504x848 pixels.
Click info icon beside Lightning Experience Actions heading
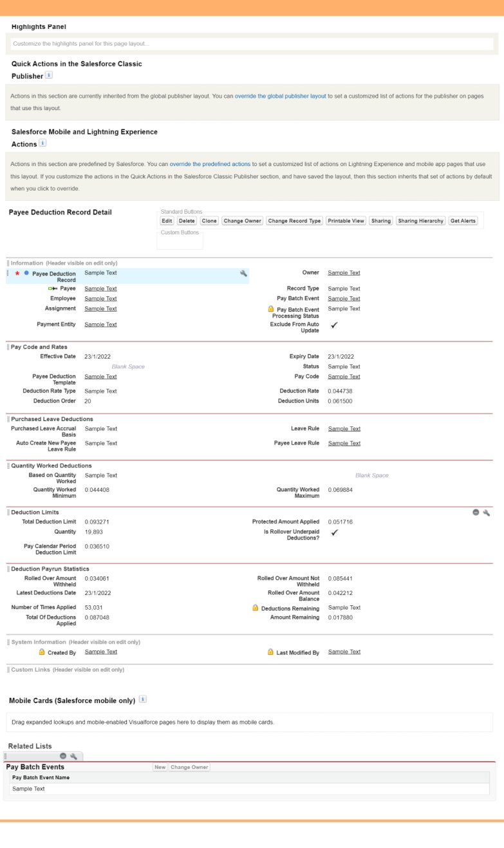42,143
